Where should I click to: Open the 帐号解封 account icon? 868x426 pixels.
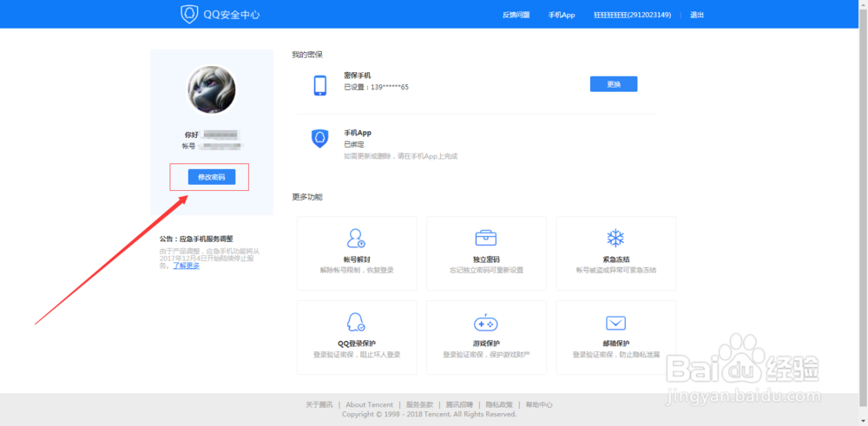click(x=356, y=238)
